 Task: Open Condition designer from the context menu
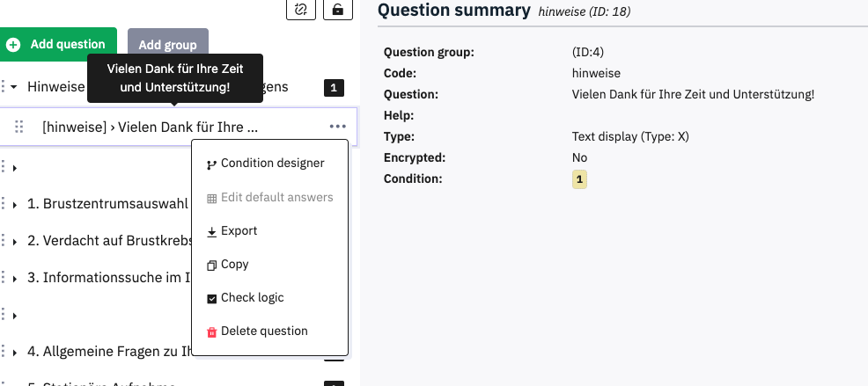click(272, 164)
